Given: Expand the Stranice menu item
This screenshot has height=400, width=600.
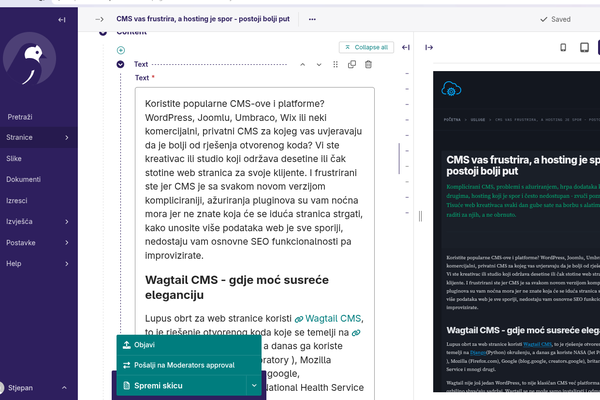Looking at the screenshot, I should (x=38, y=137).
